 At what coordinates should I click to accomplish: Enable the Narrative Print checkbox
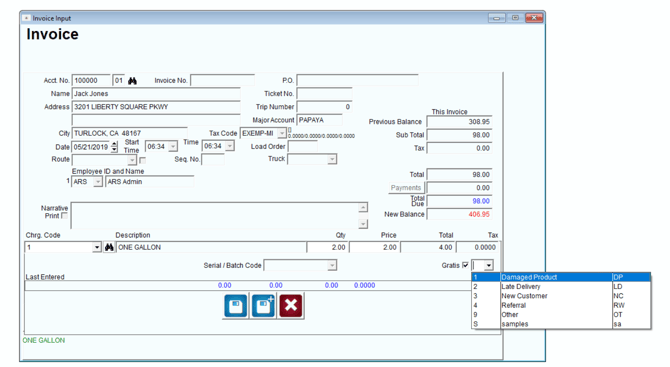coord(64,216)
